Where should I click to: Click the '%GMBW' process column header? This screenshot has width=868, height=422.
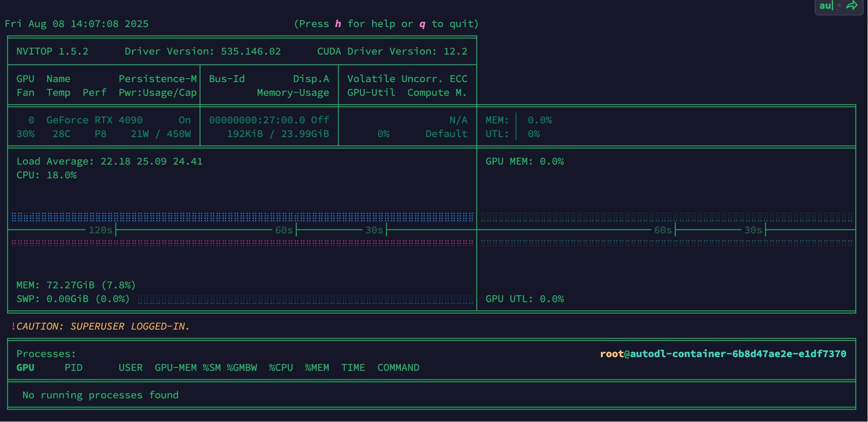coord(242,368)
